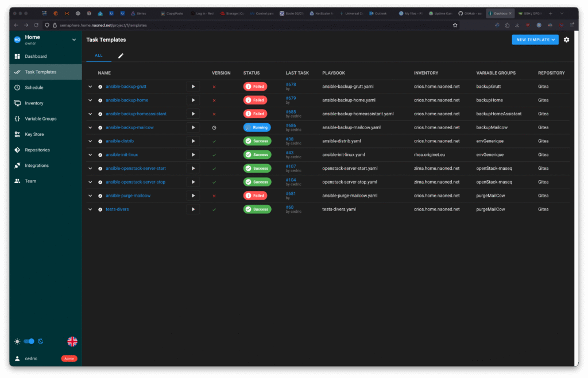Click the pencil icon to edit views
This screenshot has height=378, width=588.
pyautogui.click(x=121, y=56)
